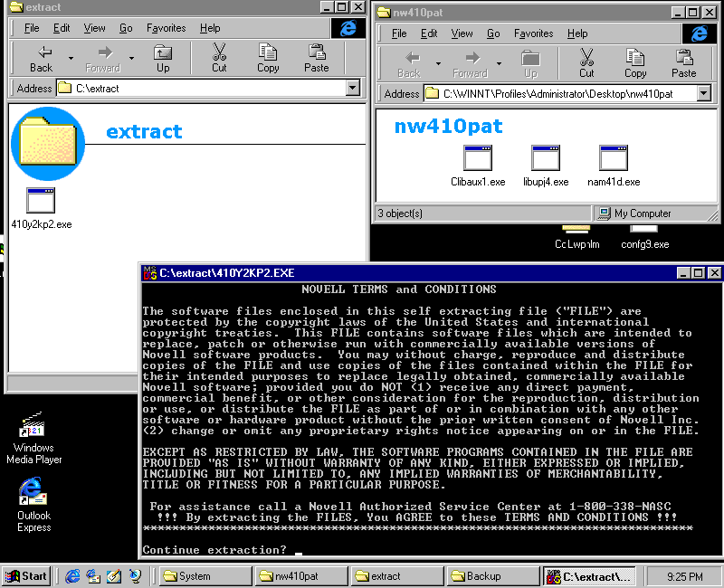
Task: Click Up icon in nw410pat window
Action: (x=530, y=58)
